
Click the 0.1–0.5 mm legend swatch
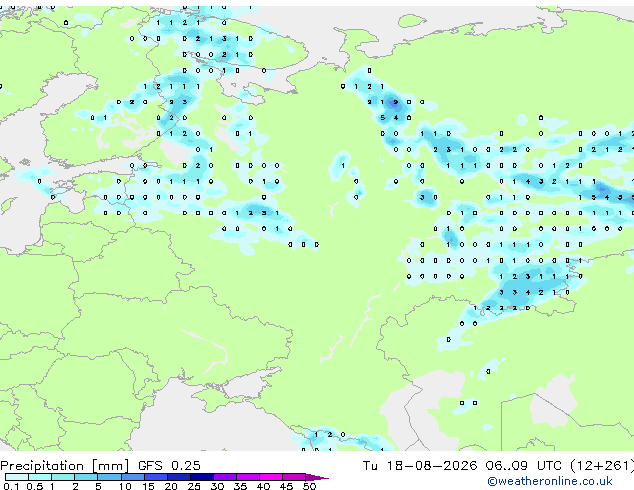coord(17,477)
